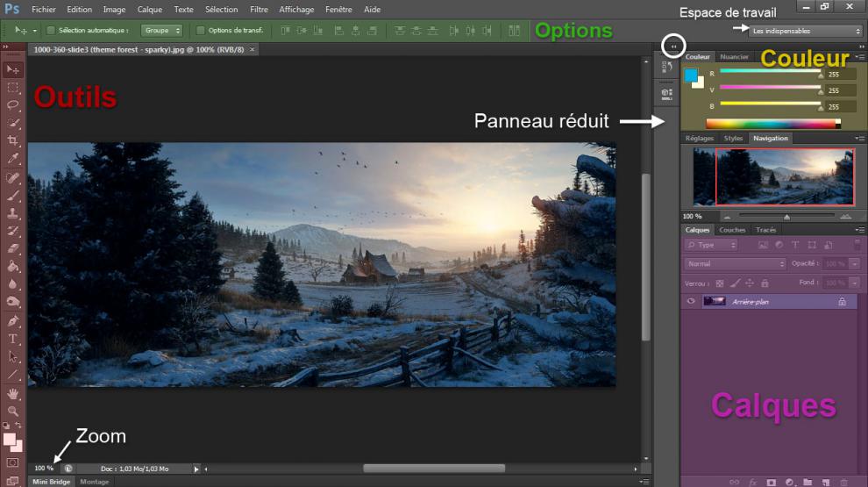Open the Mini Bridge tab
Screen dimensions: 868x487
pos(52,482)
